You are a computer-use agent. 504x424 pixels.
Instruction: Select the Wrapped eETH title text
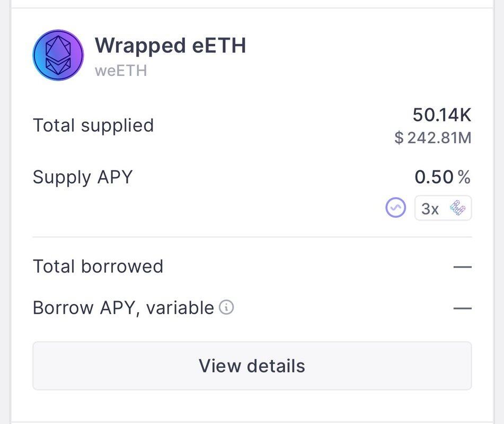[171, 46]
